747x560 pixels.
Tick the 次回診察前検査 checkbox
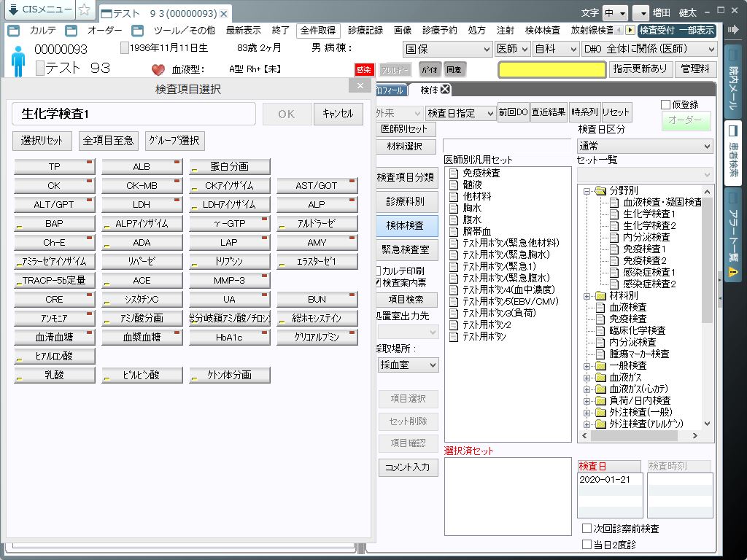(x=587, y=529)
